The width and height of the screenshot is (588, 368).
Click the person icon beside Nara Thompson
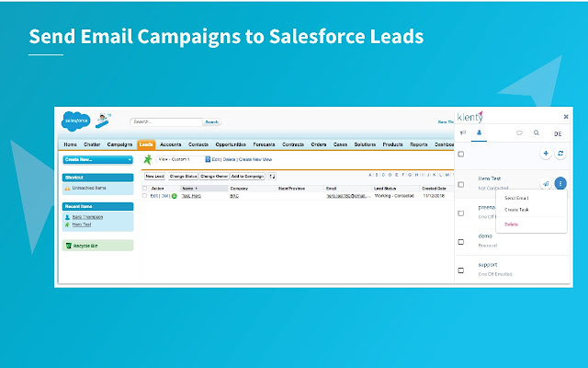67,217
